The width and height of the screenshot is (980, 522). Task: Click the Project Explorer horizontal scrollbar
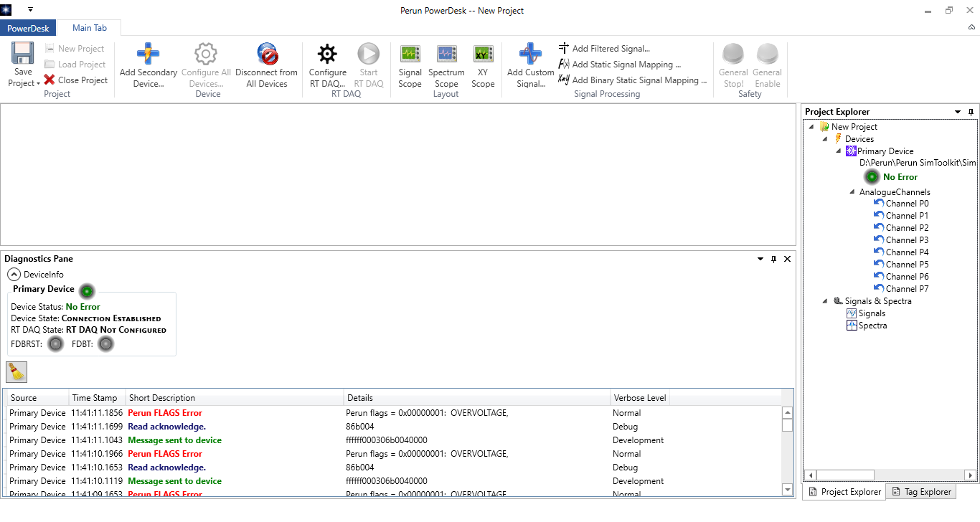click(x=890, y=475)
